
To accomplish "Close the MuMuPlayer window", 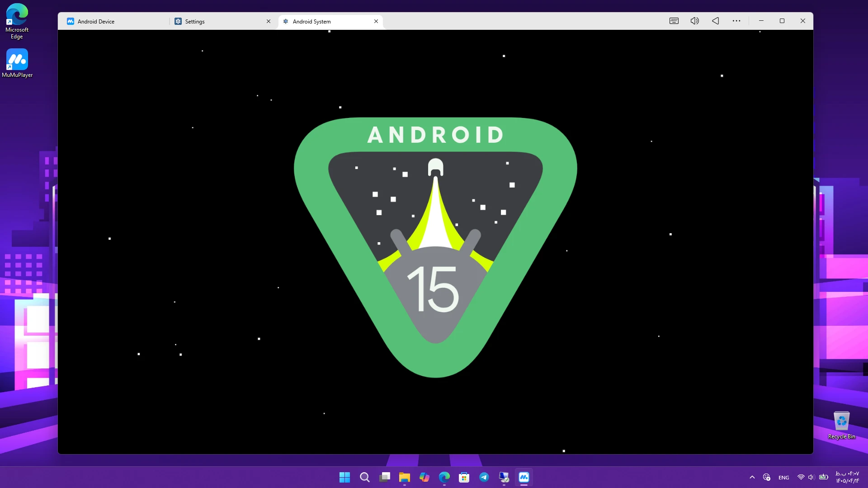I will coord(803,21).
